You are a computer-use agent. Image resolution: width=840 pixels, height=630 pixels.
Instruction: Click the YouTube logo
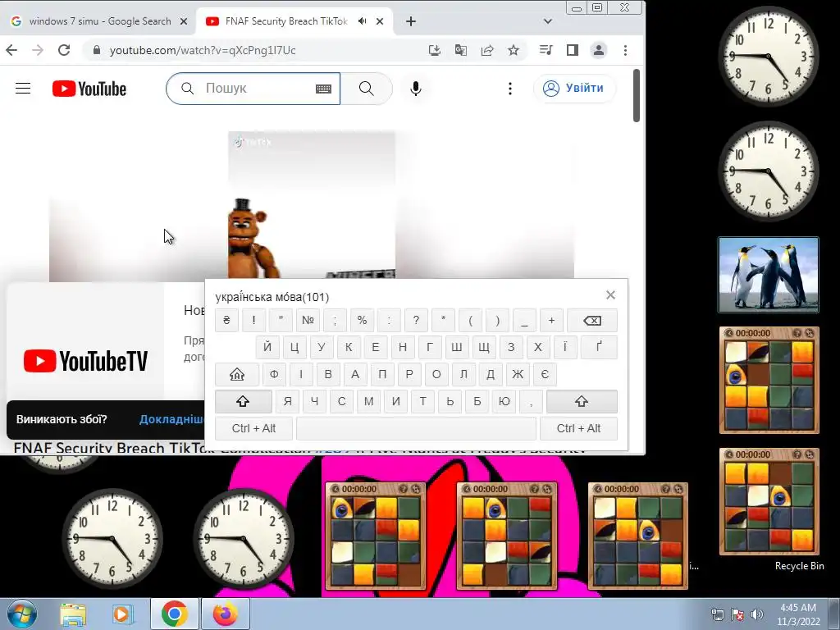pyautogui.click(x=89, y=89)
